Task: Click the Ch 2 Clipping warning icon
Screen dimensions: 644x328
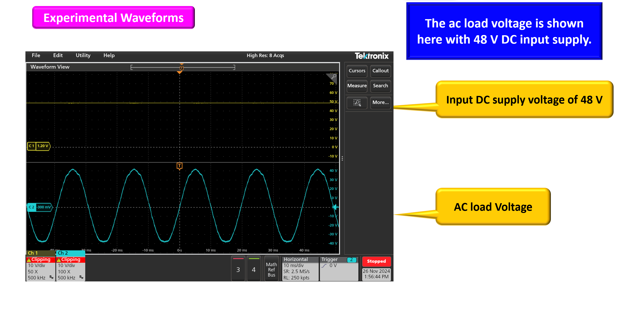Action: point(59,260)
